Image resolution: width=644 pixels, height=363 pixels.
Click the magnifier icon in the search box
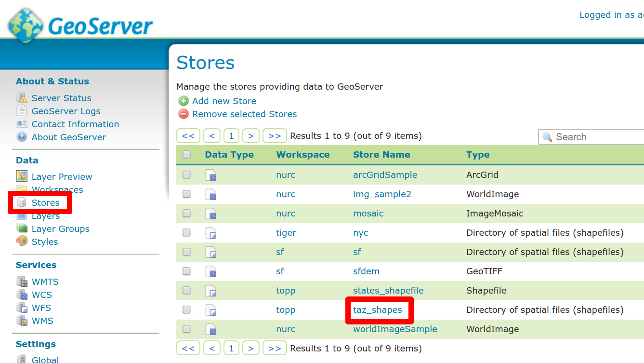547,137
